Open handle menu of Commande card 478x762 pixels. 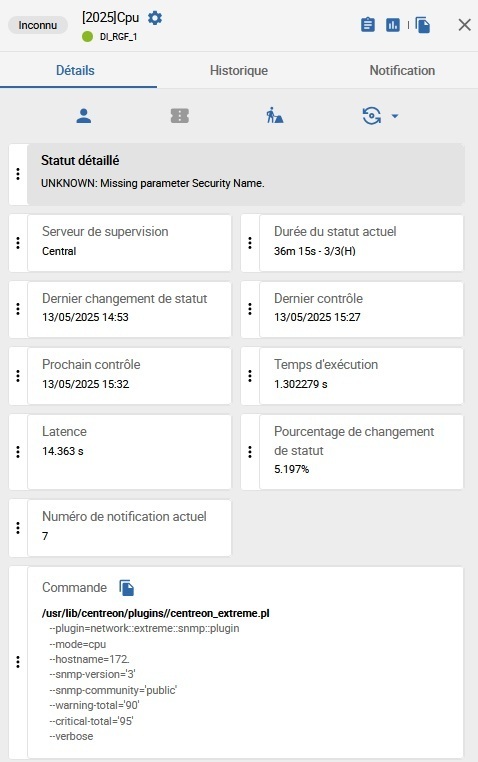coord(18,662)
